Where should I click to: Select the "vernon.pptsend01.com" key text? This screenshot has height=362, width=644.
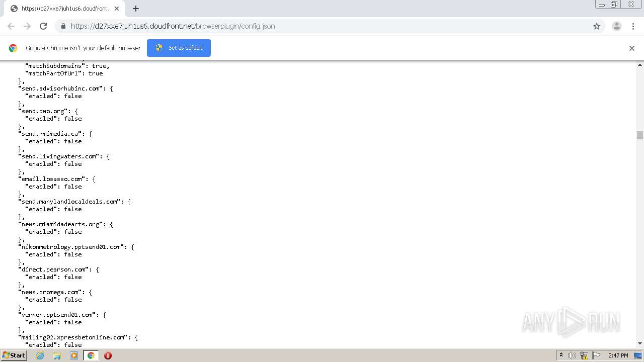point(57,315)
